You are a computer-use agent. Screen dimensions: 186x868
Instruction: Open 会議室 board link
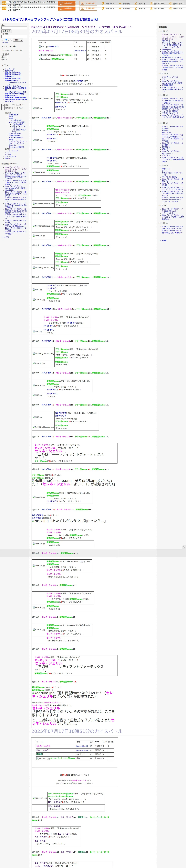pyautogui.click(x=11, y=118)
